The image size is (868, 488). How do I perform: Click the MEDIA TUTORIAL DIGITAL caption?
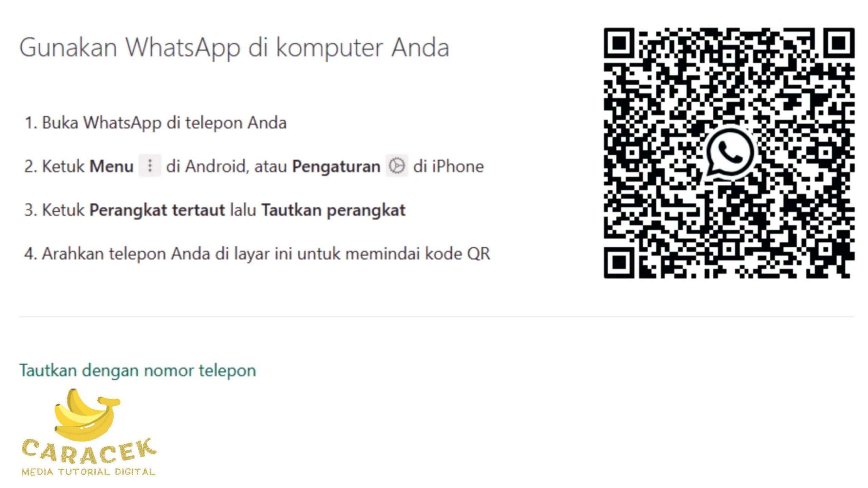coord(88,471)
